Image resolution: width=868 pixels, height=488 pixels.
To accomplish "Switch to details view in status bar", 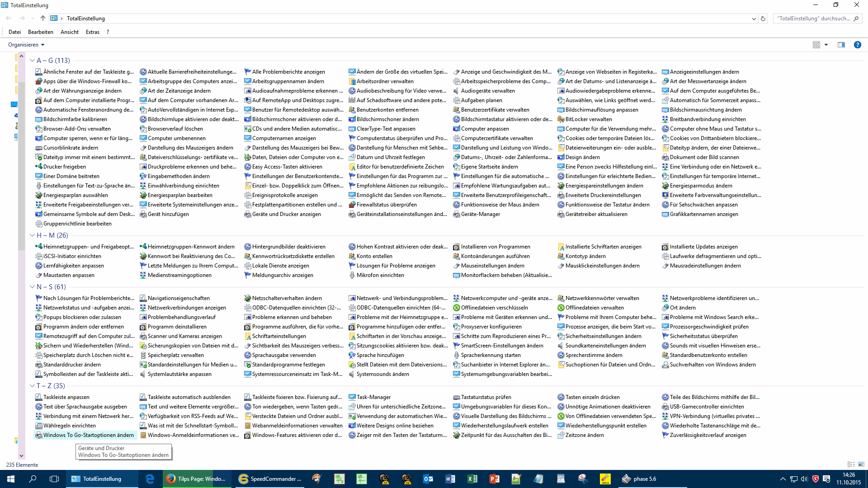I will click(851, 465).
